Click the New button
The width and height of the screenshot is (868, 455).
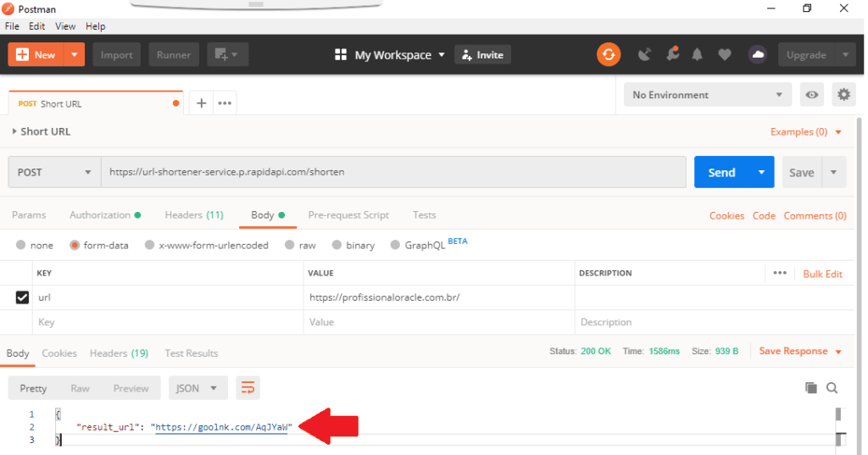[x=36, y=55]
